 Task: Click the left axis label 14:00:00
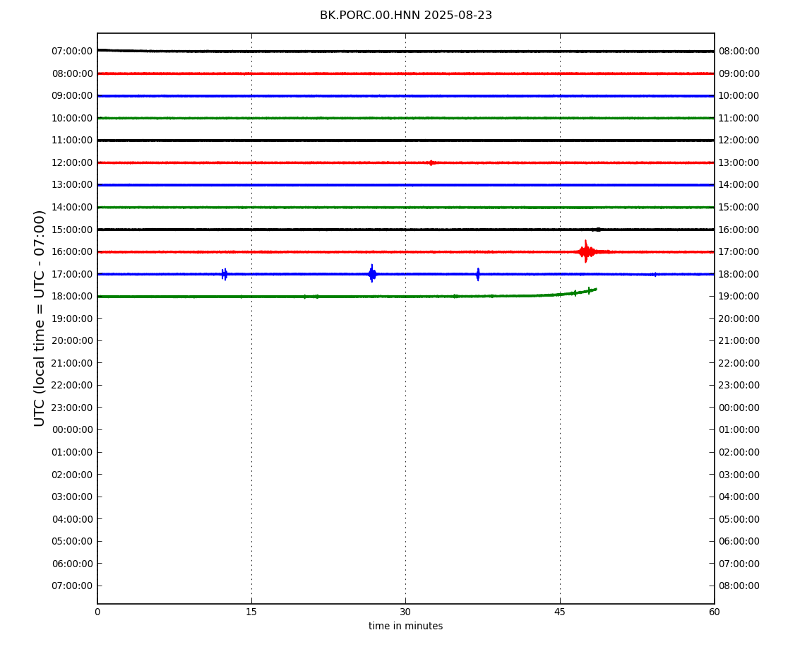tap(72, 207)
